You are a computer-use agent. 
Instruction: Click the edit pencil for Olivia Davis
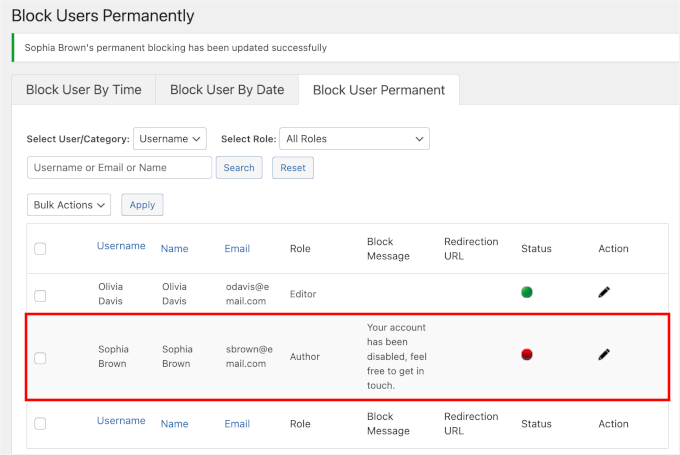(x=604, y=292)
